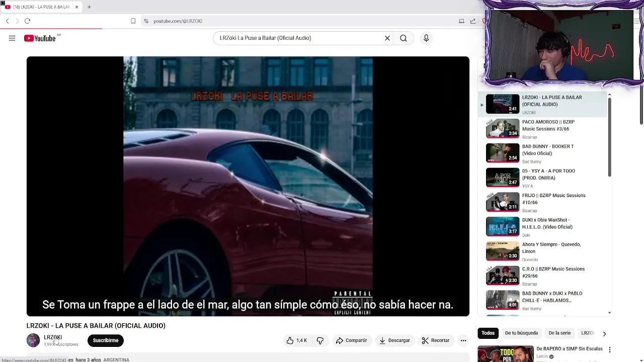This screenshot has height=362, width=644.
Task: Play FRIJO || BZRP Music Sessions #10/66
Action: [x=542, y=203]
